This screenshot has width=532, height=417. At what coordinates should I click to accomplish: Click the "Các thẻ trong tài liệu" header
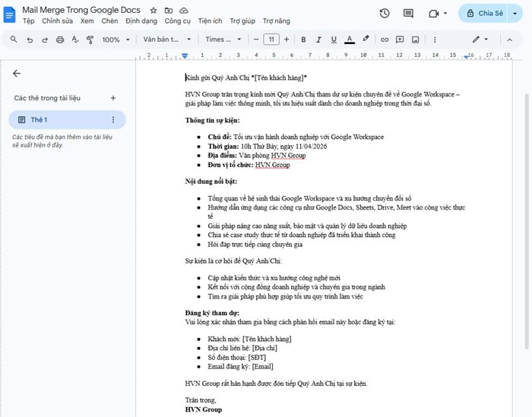coord(47,98)
